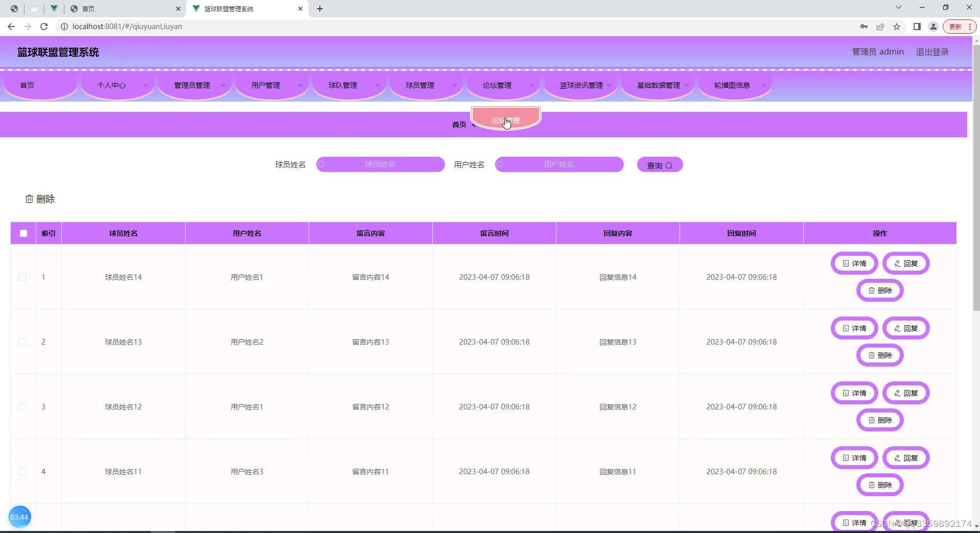Toggle the select-all checkbox in table header
The height and width of the screenshot is (533, 980).
point(24,233)
